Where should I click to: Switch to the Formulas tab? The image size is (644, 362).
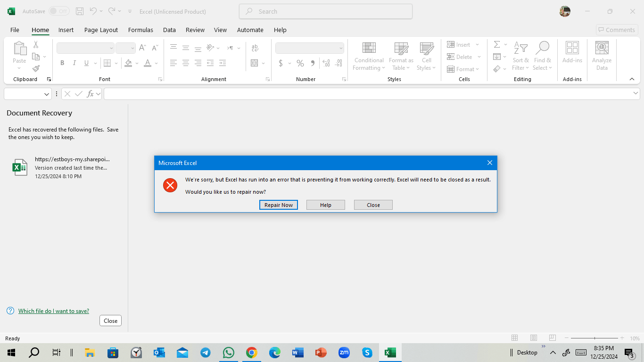140,30
